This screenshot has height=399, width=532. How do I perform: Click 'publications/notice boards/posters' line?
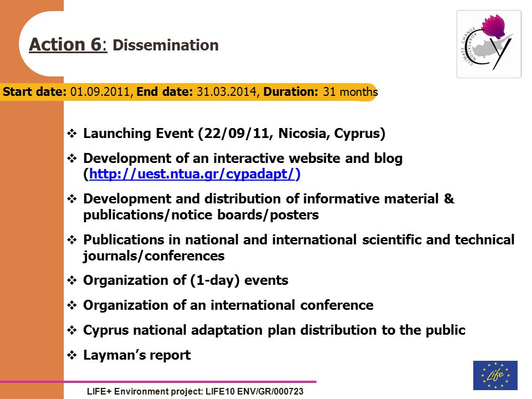(x=201, y=215)
